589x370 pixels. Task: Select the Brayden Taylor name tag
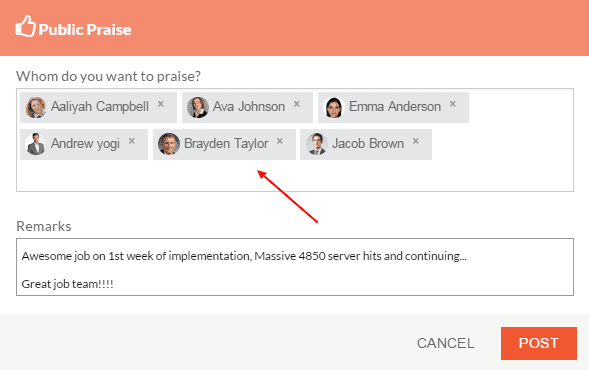pyautogui.click(x=224, y=145)
